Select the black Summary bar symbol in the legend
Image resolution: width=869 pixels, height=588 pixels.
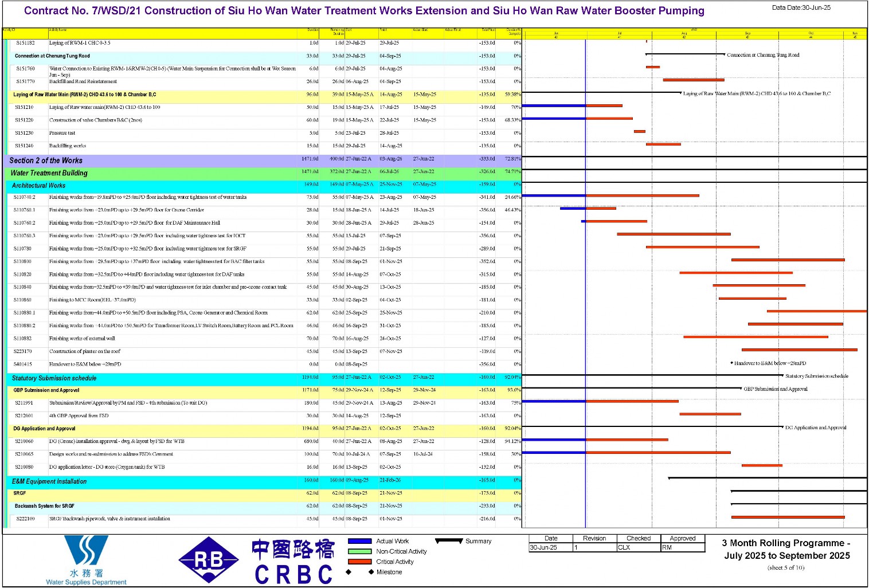pyautogui.click(x=449, y=541)
